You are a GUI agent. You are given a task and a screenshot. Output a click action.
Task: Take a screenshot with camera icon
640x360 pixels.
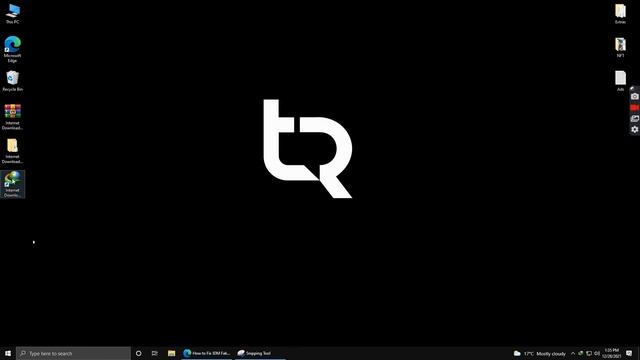point(635,97)
